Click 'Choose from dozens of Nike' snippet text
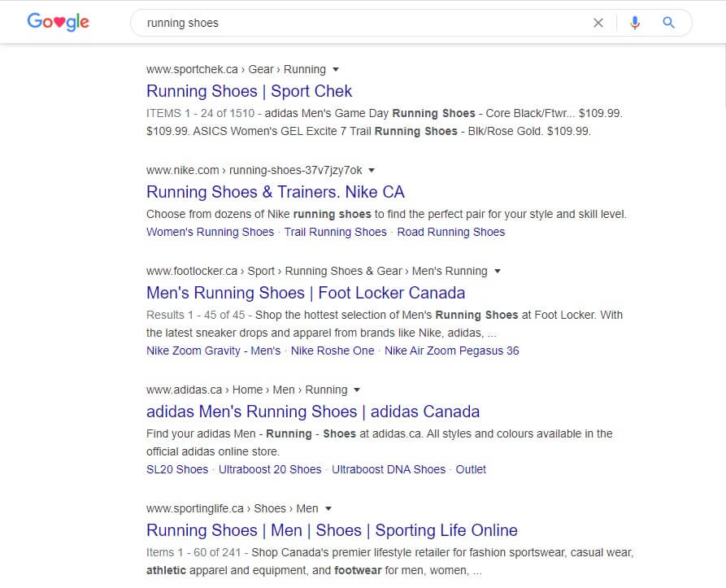 (218, 215)
